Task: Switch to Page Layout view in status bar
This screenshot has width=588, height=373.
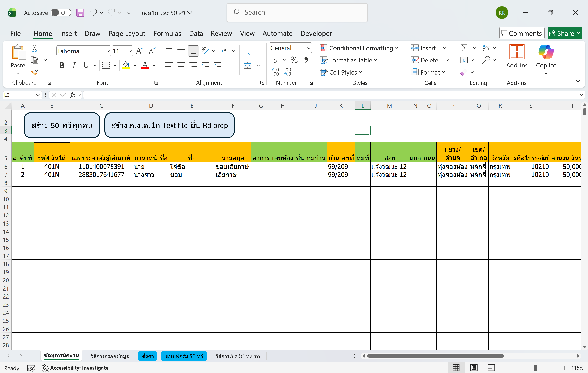Action: click(x=473, y=368)
